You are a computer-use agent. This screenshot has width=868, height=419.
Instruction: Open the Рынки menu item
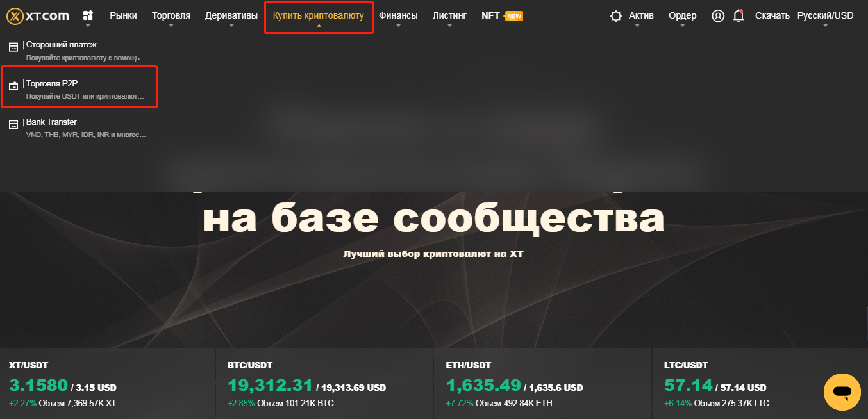(123, 16)
